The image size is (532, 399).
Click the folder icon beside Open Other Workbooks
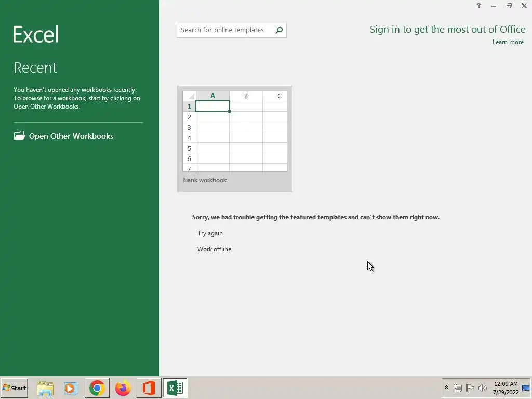click(x=19, y=136)
